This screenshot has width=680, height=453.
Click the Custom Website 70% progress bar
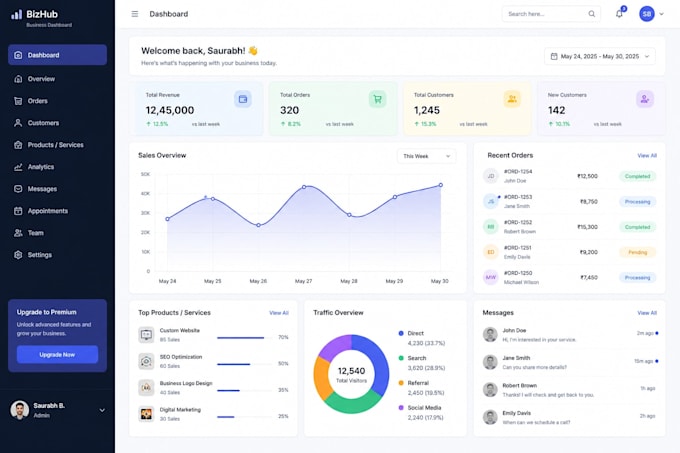[x=245, y=338]
